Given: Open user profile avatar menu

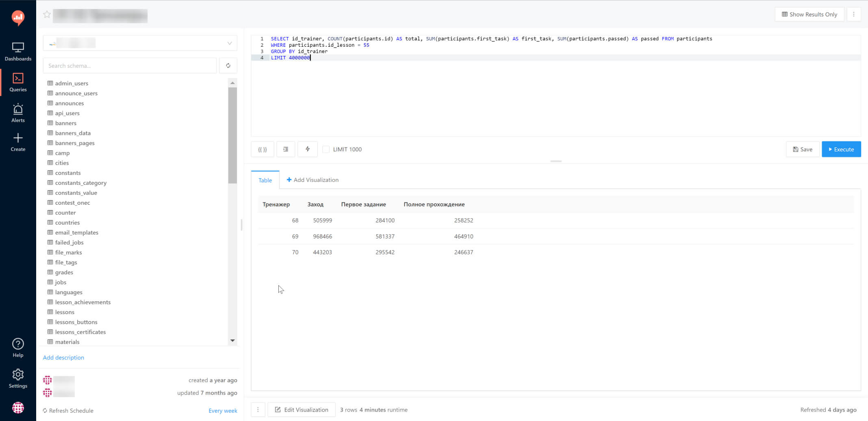Looking at the screenshot, I should [18, 408].
